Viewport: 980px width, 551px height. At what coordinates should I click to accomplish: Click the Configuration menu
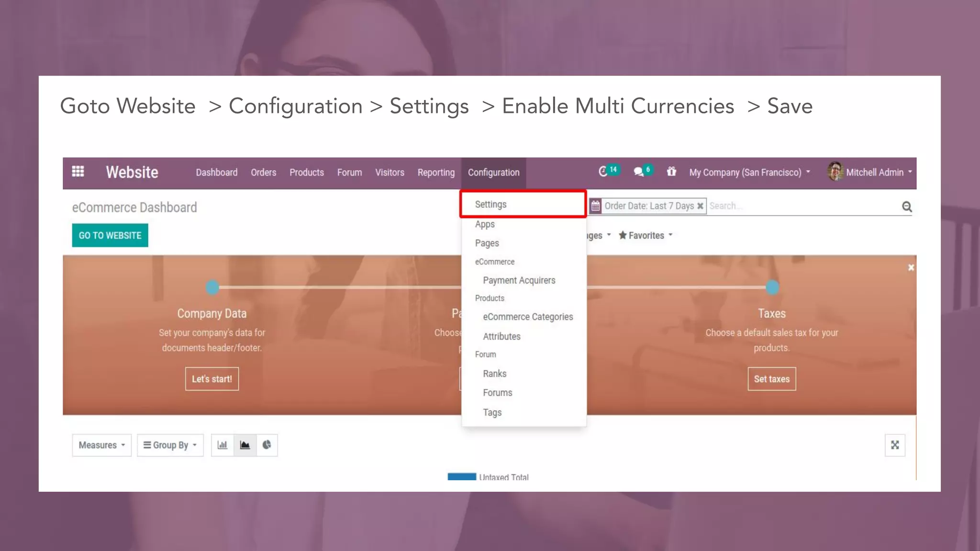pyautogui.click(x=494, y=172)
